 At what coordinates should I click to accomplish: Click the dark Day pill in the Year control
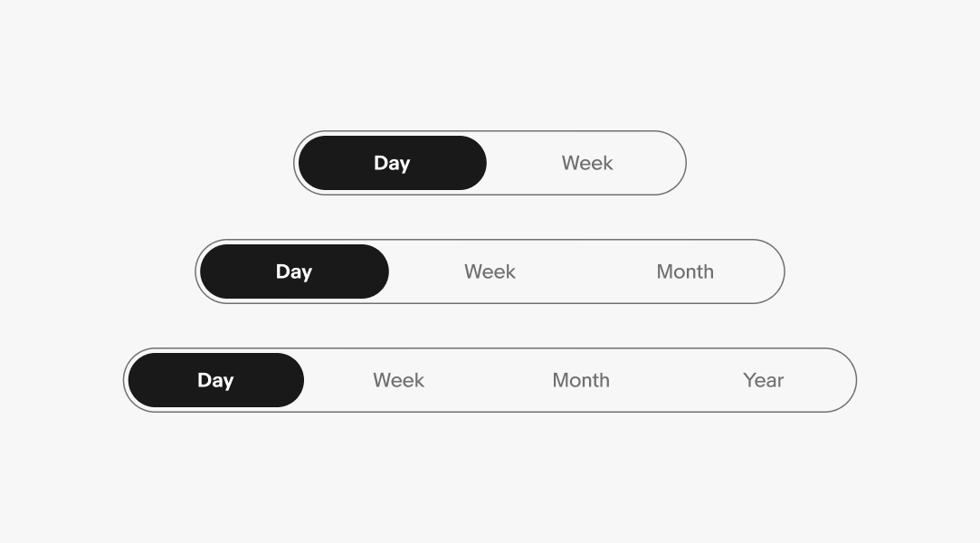tap(215, 380)
